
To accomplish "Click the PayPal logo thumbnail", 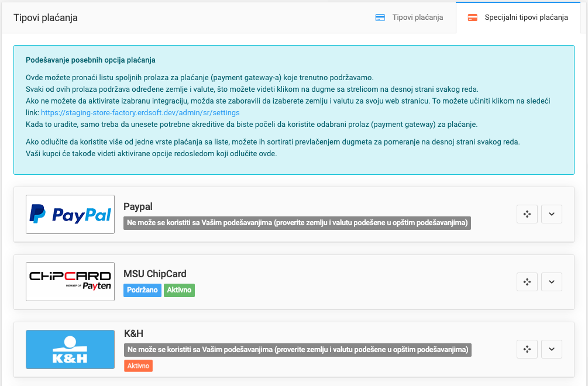I will 70,215.
